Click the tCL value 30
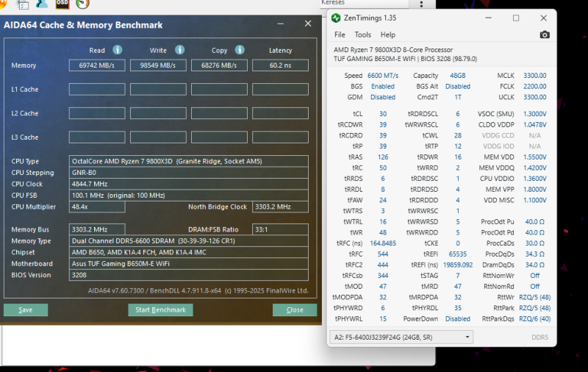The width and height of the screenshot is (588, 372). (x=383, y=114)
